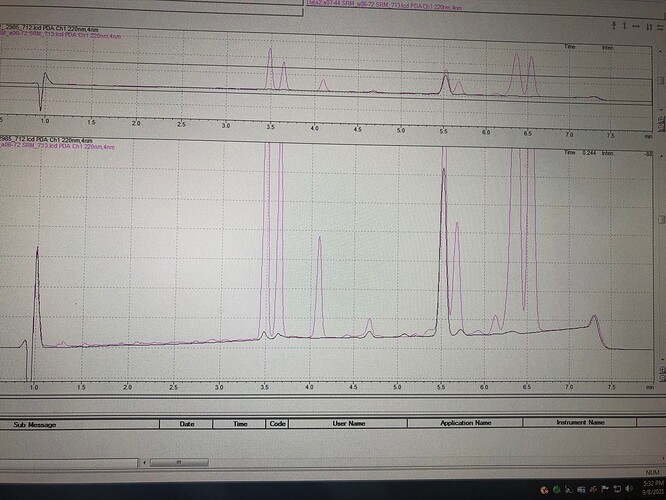The height and width of the screenshot is (500, 666).
Task: Click the Date column header
Action: pos(187,424)
